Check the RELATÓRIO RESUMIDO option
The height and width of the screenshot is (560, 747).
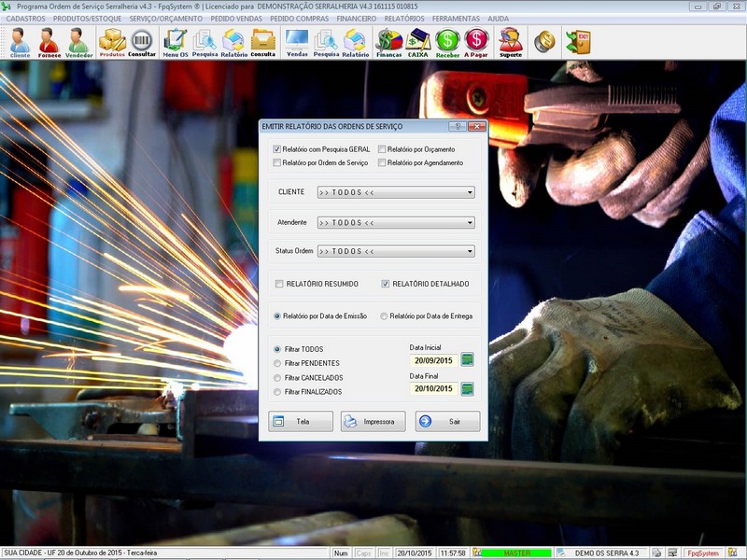point(278,284)
